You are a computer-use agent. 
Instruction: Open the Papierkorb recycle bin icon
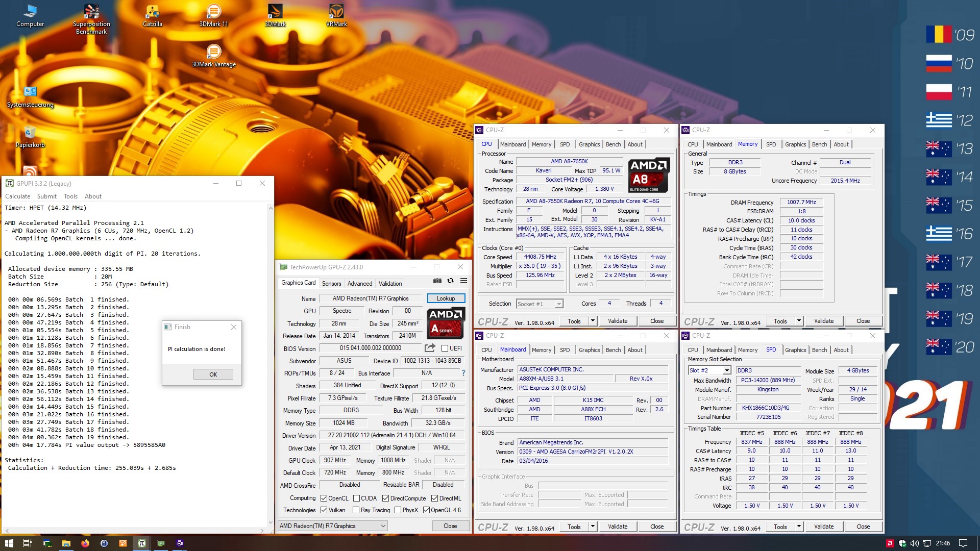[x=30, y=137]
